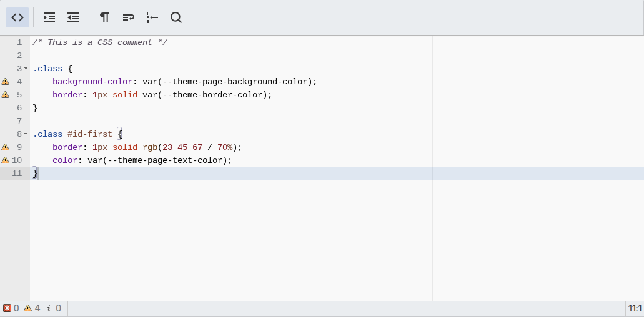Open the search magnifier tool

click(176, 17)
